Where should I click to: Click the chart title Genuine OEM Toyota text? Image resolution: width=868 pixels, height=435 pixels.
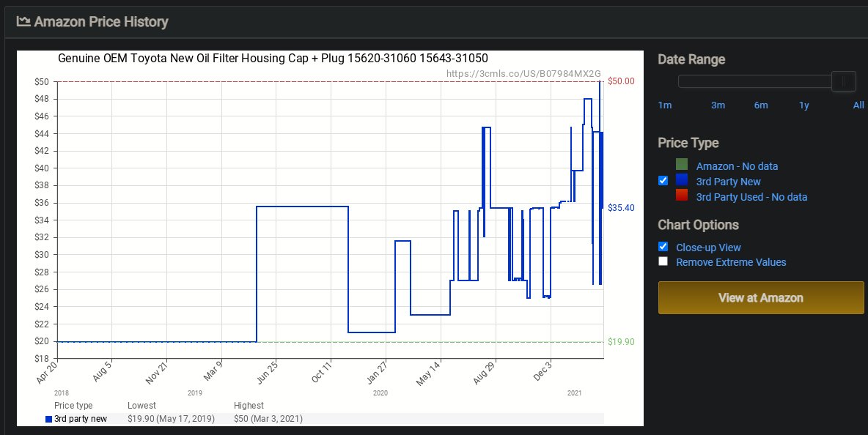pyautogui.click(x=273, y=58)
